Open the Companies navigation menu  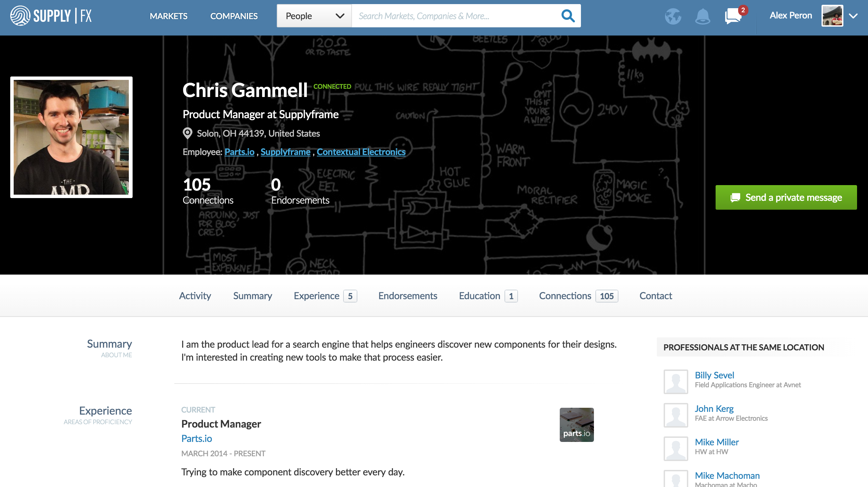[x=234, y=16]
